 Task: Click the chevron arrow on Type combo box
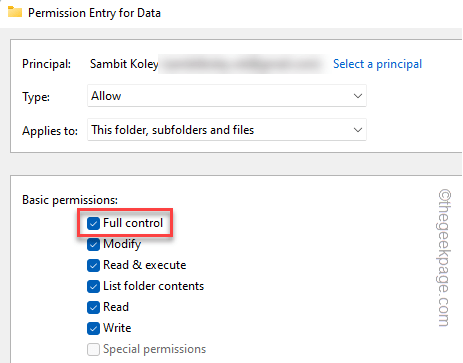[358, 96]
